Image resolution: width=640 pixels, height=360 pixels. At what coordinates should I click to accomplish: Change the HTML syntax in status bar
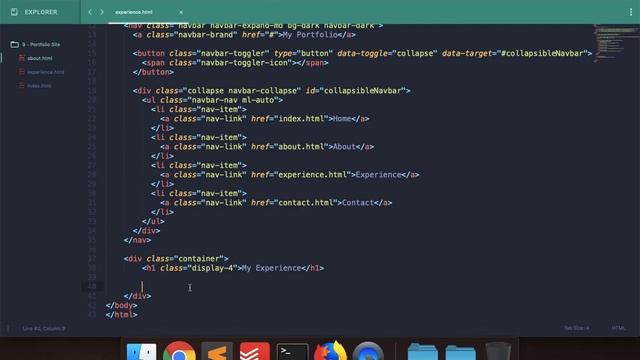[x=619, y=328]
